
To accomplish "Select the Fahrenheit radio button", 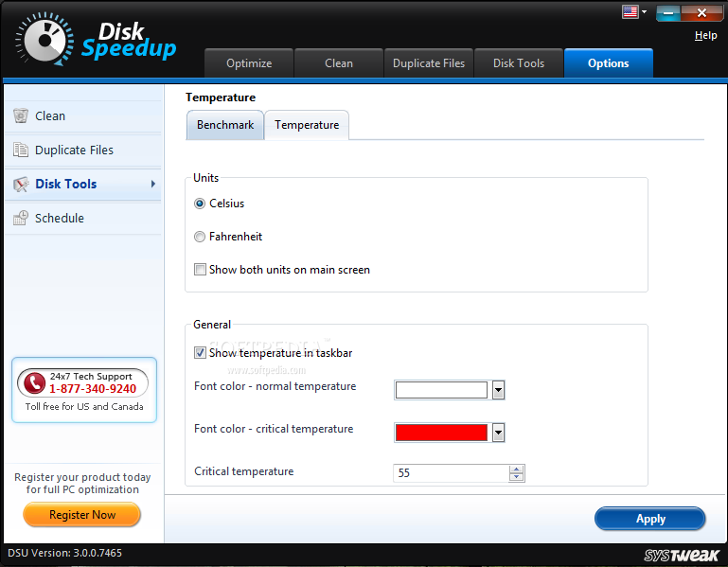I will pyautogui.click(x=200, y=237).
